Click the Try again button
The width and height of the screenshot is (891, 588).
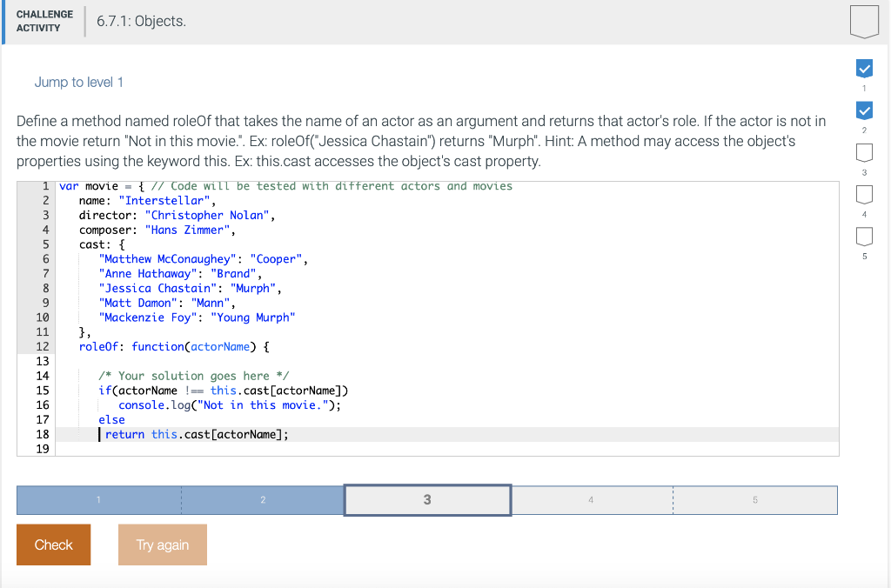point(162,544)
